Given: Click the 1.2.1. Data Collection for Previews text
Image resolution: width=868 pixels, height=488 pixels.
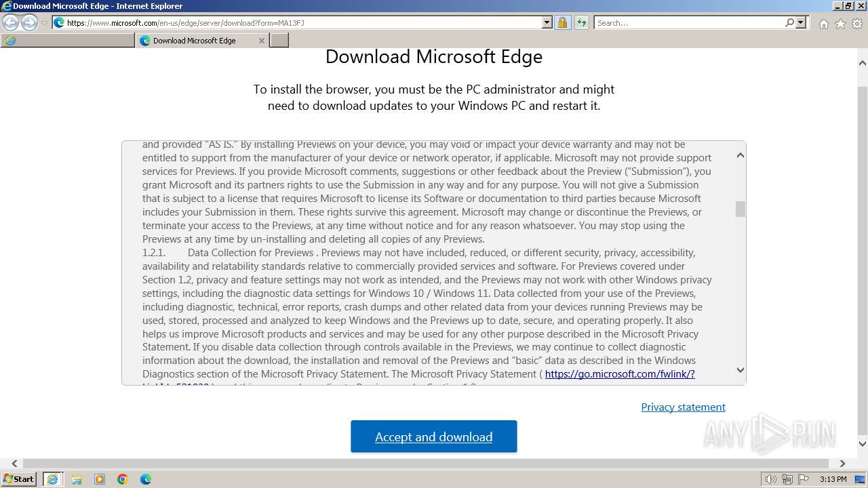Looking at the screenshot, I should [228, 253].
